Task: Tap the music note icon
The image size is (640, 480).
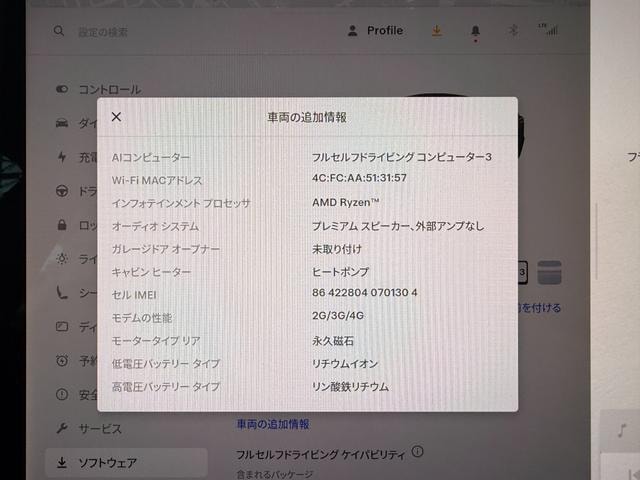Action: pyautogui.click(x=622, y=430)
